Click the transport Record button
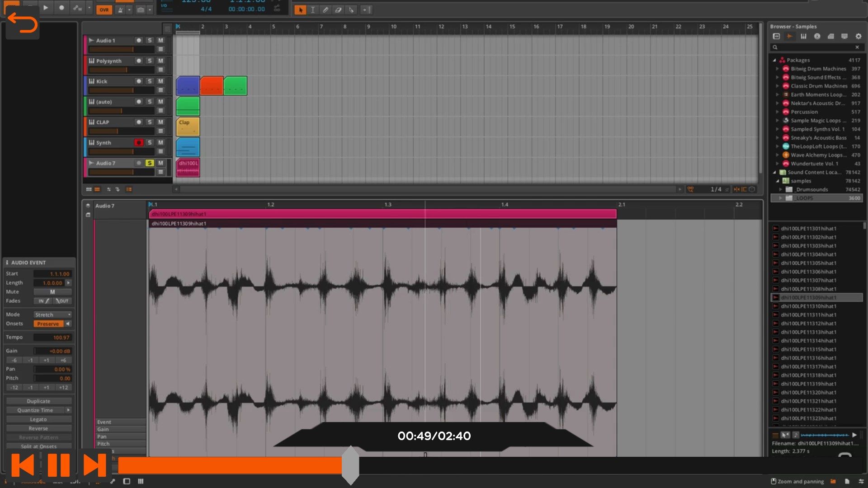Screen dimensions: 868x488 tap(61, 8)
